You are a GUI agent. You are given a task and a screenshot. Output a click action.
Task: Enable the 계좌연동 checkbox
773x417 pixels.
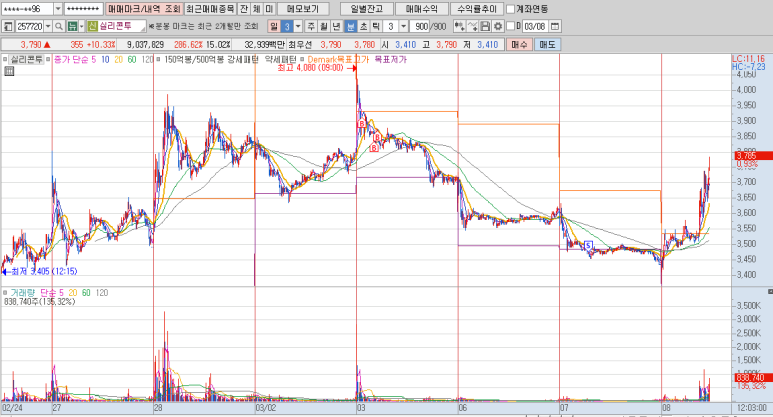[511, 9]
